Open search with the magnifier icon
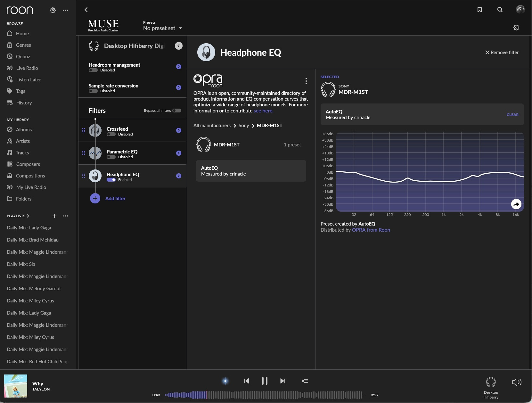Screen dimensions: 532x403 pos(500,10)
